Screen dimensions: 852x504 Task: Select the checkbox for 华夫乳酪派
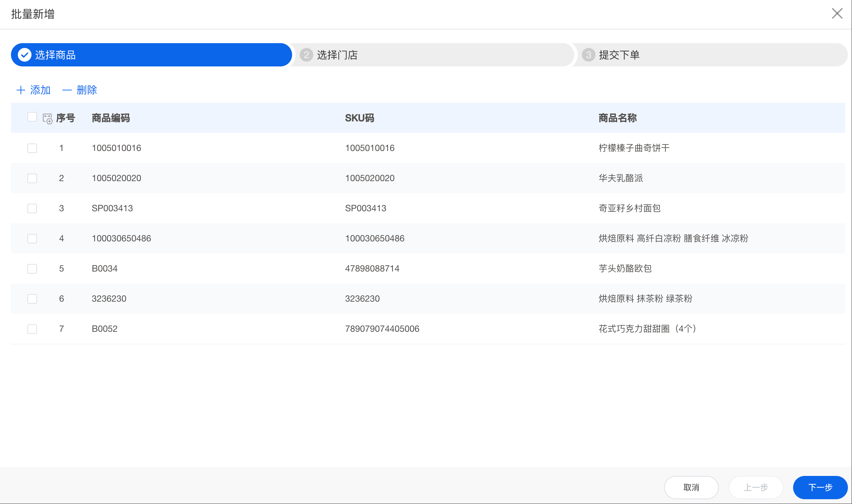(32, 178)
